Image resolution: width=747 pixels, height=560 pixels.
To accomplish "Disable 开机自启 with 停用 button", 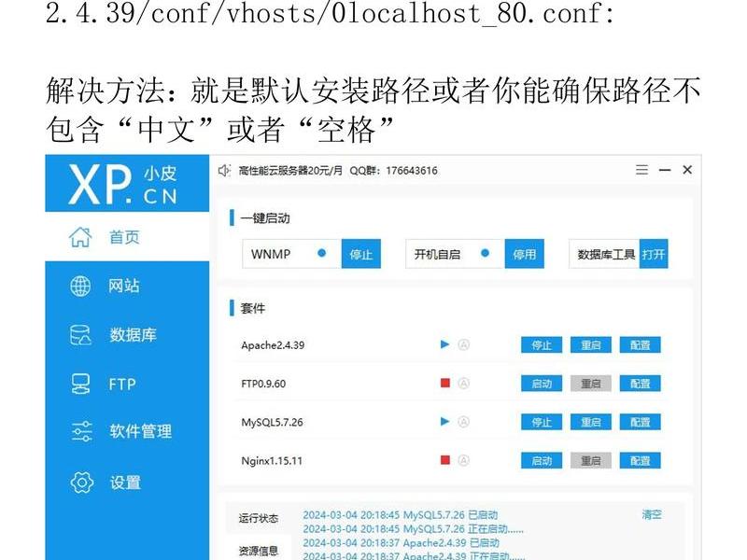I will coord(524,254).
